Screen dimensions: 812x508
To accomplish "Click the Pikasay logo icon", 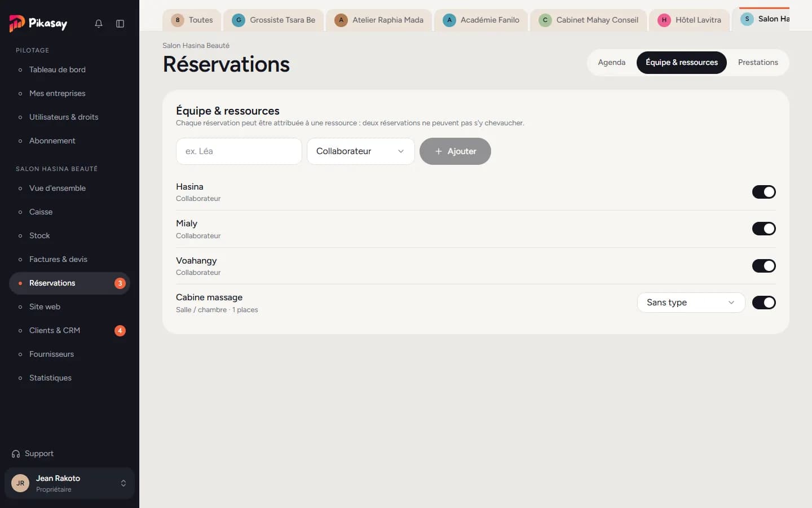I will (17, 23).
